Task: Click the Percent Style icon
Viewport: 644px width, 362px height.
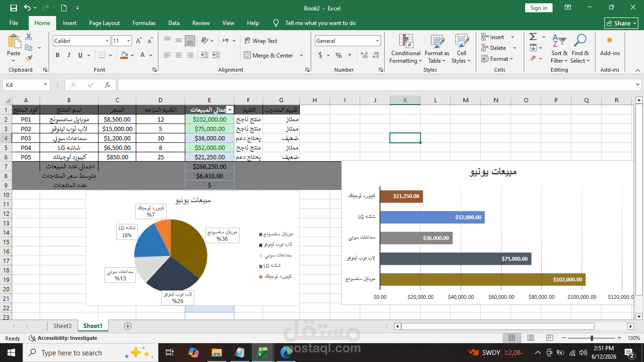Action: pos(339,55)
